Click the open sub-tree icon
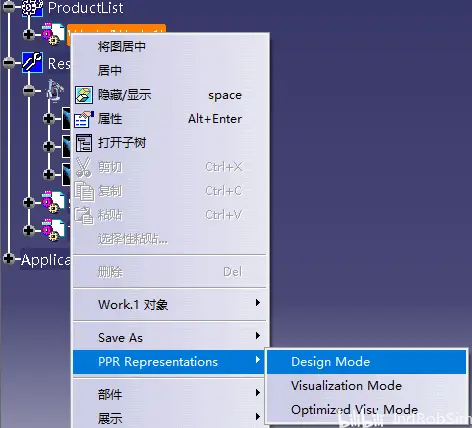The image size is (472, 428). point(84,143)
